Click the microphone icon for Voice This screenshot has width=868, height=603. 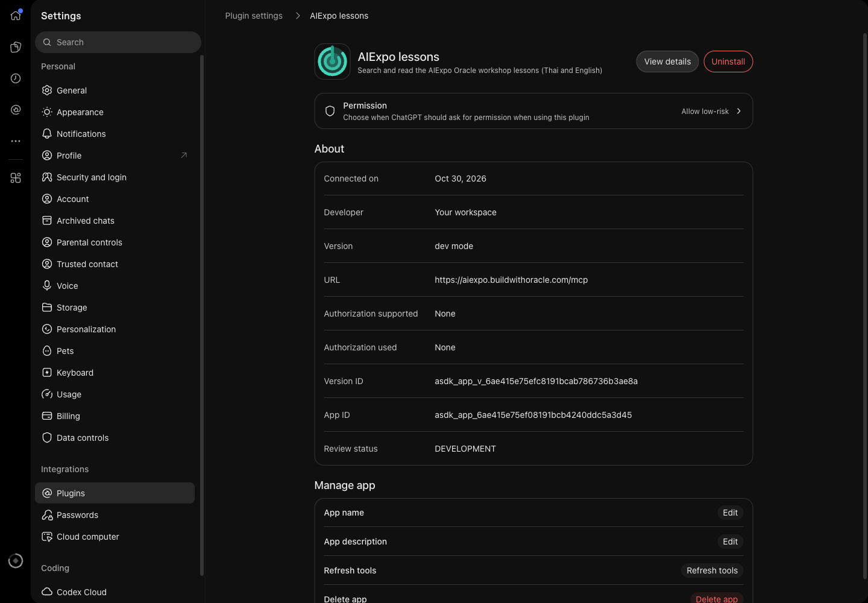(47, 286)
